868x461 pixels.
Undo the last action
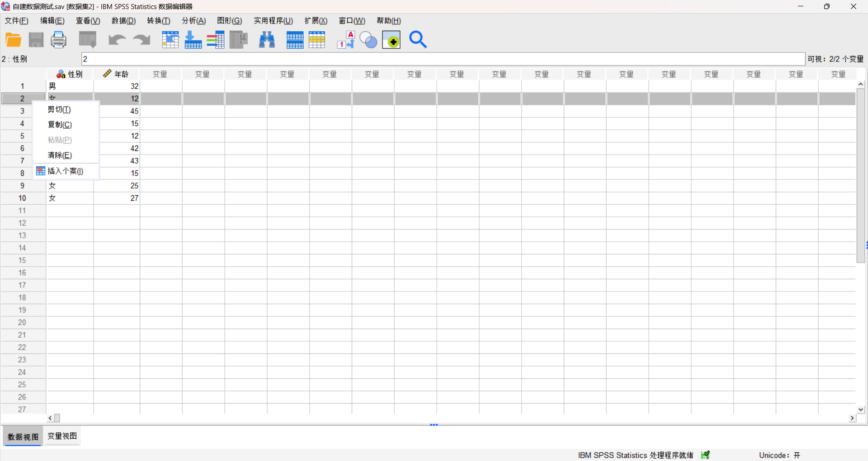click(x=117, y=40)
